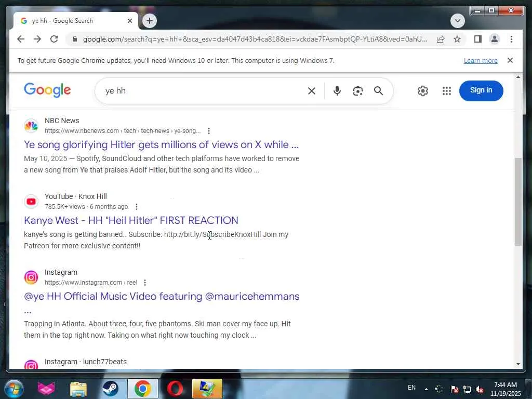Click 'Instagram · lunch77beats' source label

point(86,362)
